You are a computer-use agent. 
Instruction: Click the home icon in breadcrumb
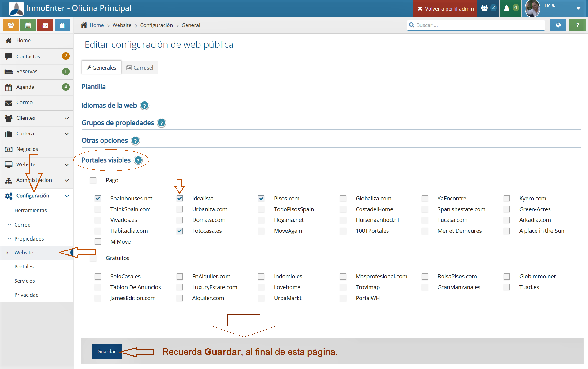[84, 25]
